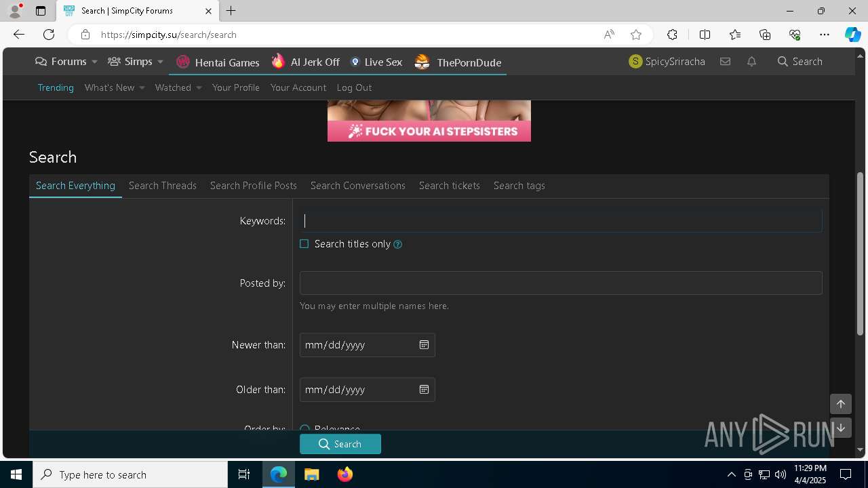Screen dimensions: 868x488
Task: Open browser Extensions puzzle icon
Action: click(x=672, y=35)
